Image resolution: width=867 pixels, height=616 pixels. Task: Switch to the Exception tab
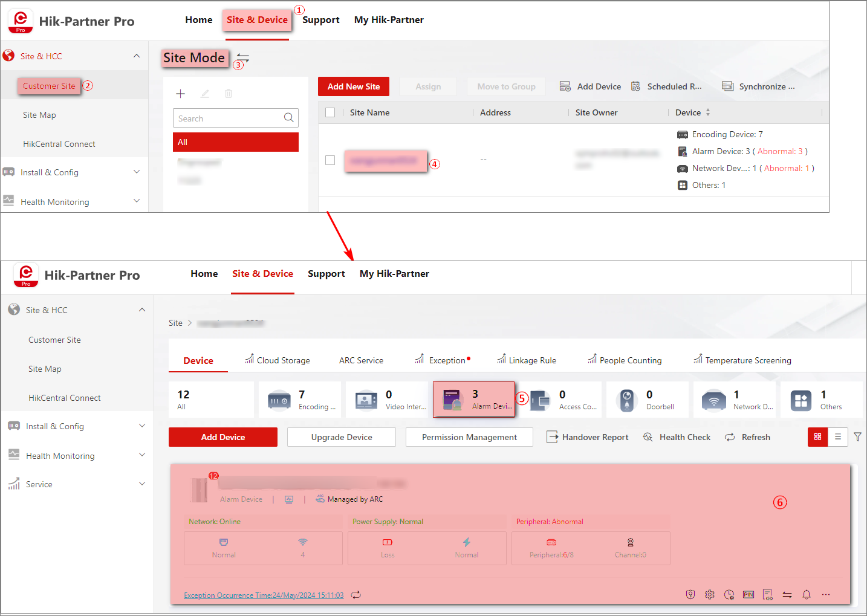[443, 360]
